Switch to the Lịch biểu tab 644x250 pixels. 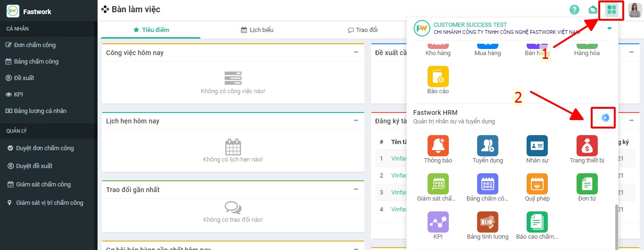pos(257,30)
